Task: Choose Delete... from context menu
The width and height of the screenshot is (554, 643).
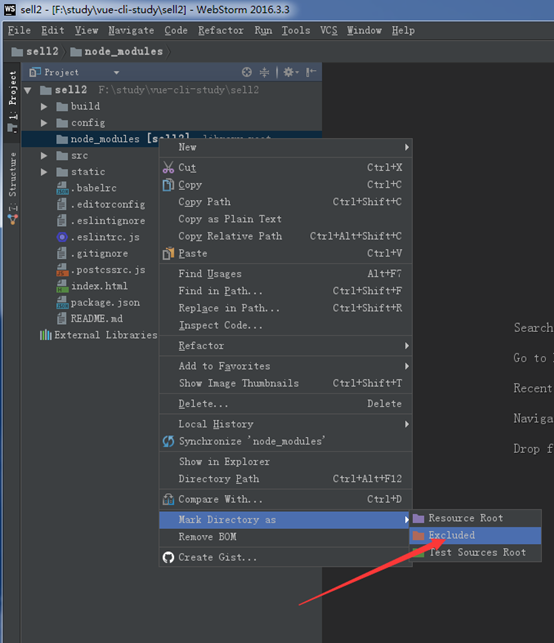Action: pos(286,404)
